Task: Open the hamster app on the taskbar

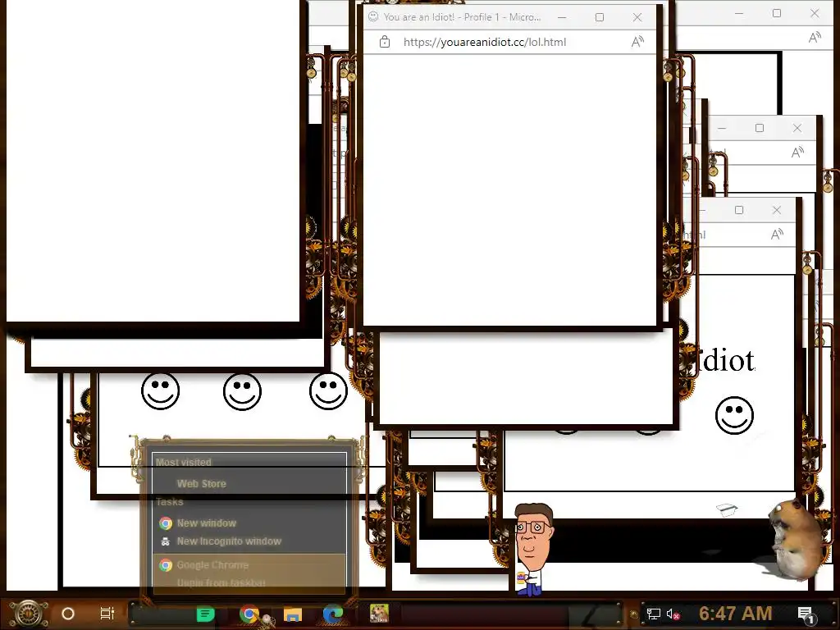Action: pyautogui.click(x=379, y=613)
